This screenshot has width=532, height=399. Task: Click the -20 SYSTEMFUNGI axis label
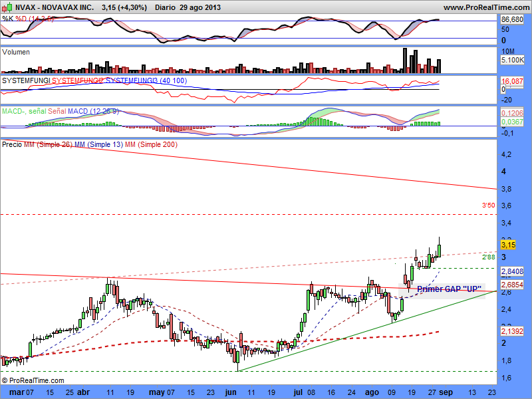[x=507, y=100]
